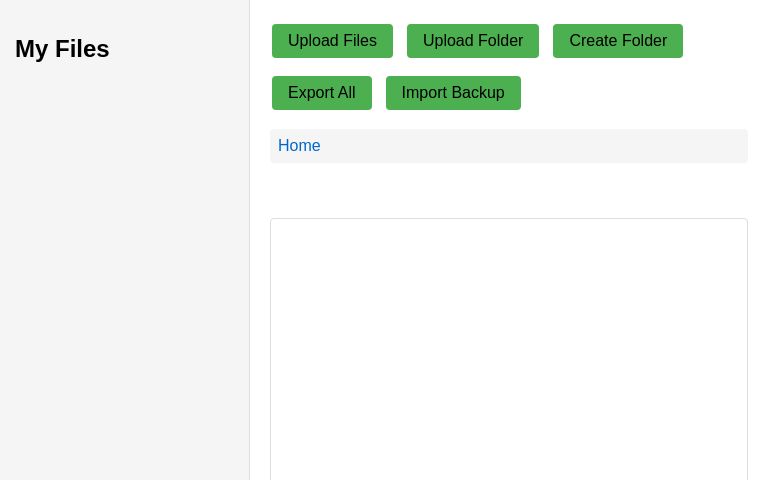
Task: Download everything with the Export All button
Action: tap(321, 93)
